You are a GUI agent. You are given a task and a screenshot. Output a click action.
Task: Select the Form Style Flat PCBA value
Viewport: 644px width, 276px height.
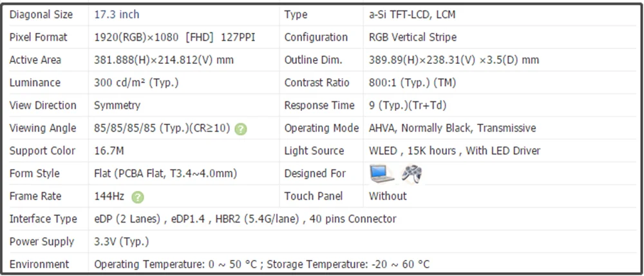[x=166, y=173]
